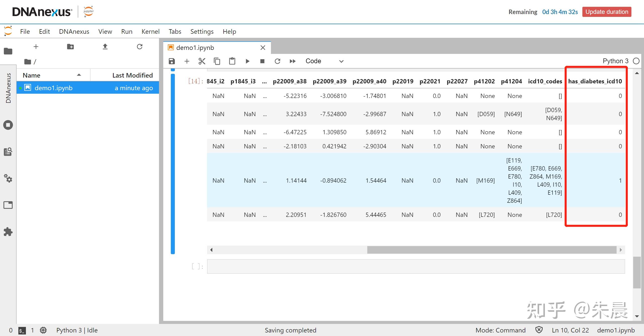Open the DNAnexus menu

[x=74, y=31]
